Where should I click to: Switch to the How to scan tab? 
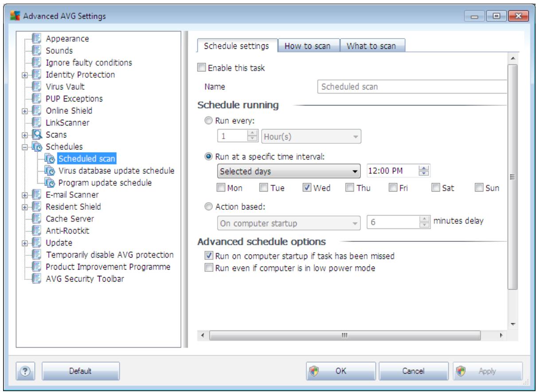pos(308,46)
